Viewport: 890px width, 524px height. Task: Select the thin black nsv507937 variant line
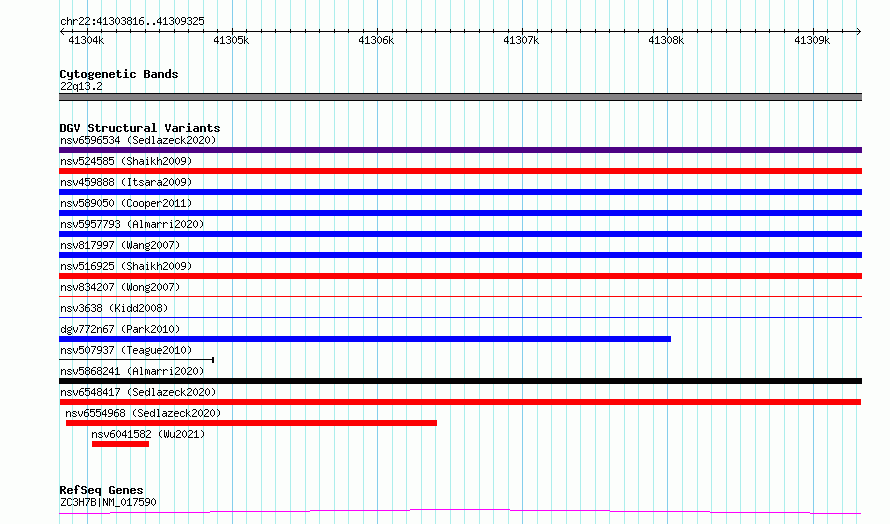(x=136, y=359)
